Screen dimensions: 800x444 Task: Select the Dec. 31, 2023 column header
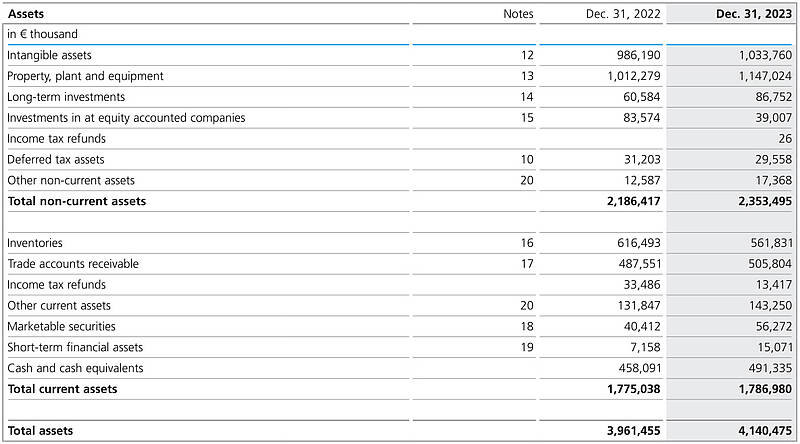point(754,14)
